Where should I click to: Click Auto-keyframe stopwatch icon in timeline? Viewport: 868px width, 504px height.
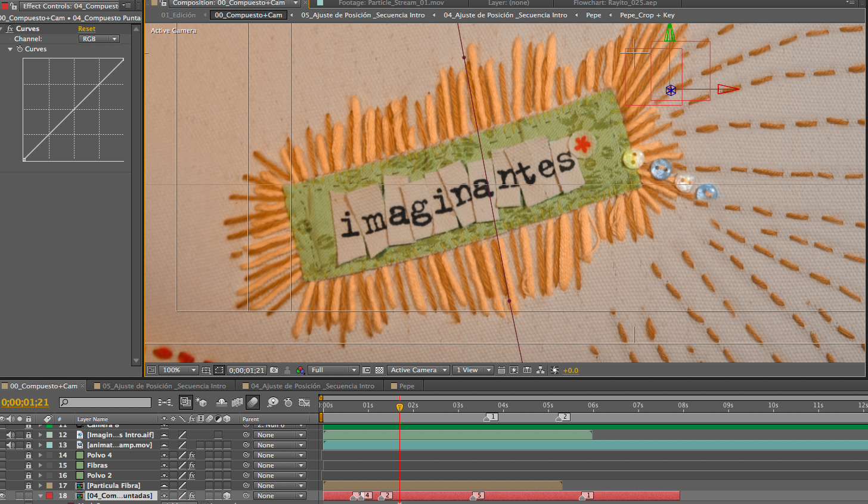coord(289,403)
